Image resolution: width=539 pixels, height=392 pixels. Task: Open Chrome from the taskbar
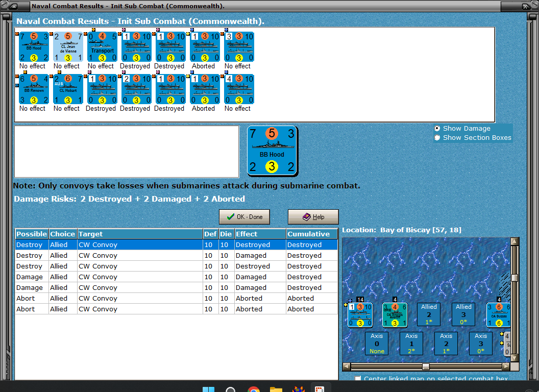[253, 389]
